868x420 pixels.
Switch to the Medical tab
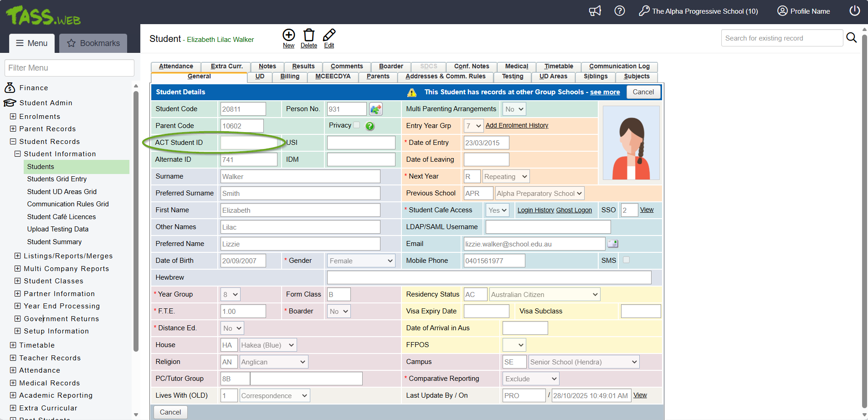tap(516, 67)
